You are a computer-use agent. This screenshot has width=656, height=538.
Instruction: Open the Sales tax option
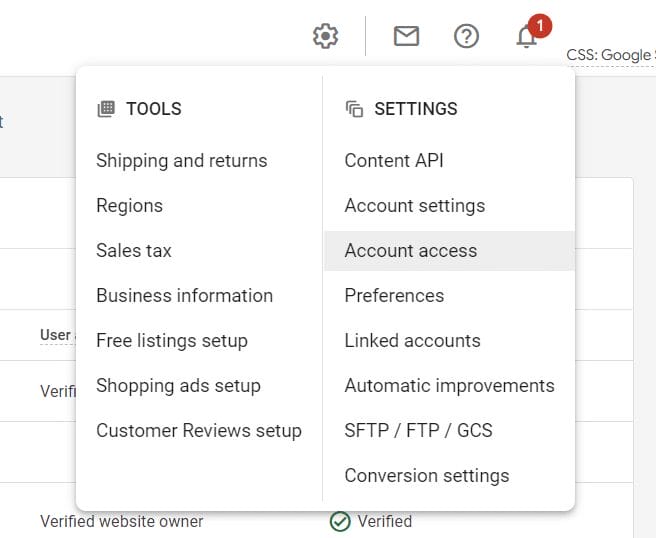[x=134, y=251]
